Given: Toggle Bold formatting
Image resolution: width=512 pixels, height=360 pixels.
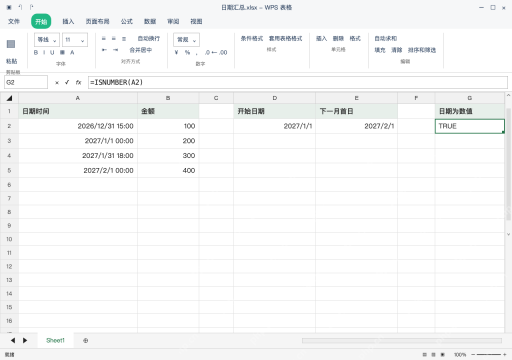Looking at the screenshot, I should (36, 52).
